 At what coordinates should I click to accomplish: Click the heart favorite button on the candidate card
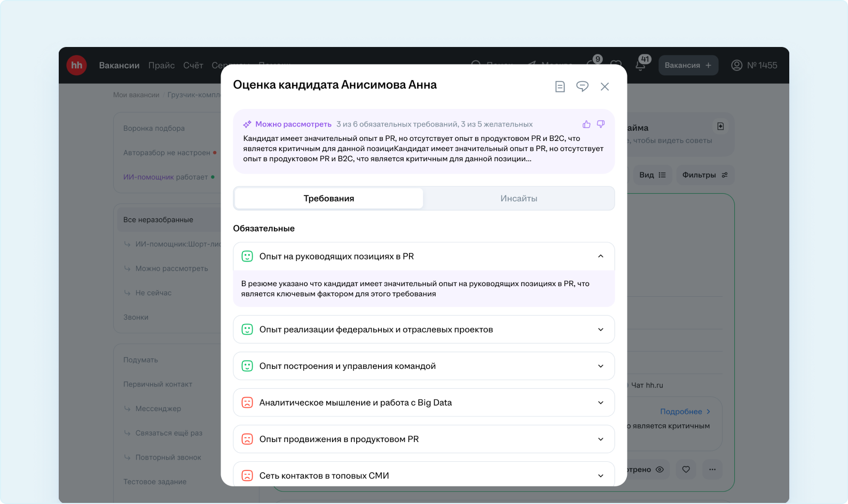[x=686, y=469]
